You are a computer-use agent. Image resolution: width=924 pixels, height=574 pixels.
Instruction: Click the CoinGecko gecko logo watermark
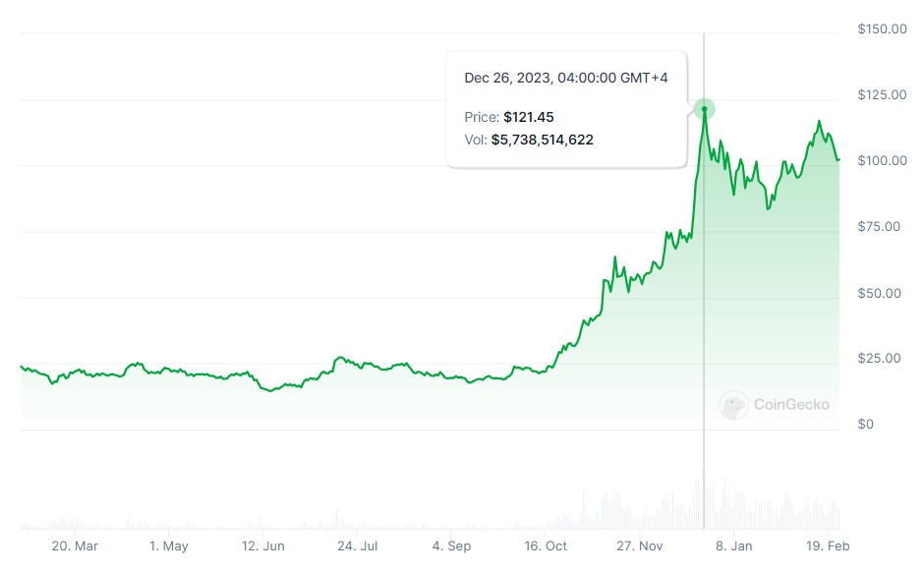[x=733, y=405]
